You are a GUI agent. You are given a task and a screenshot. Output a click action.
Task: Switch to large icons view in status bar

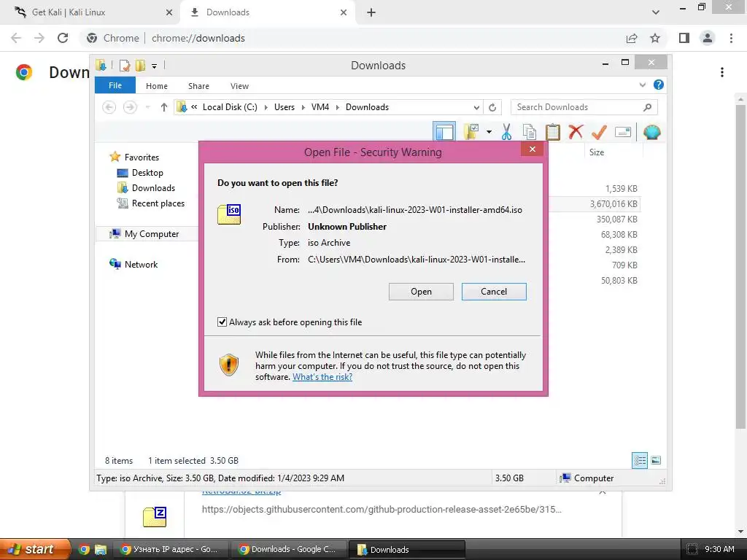click(x=656, y=460)
